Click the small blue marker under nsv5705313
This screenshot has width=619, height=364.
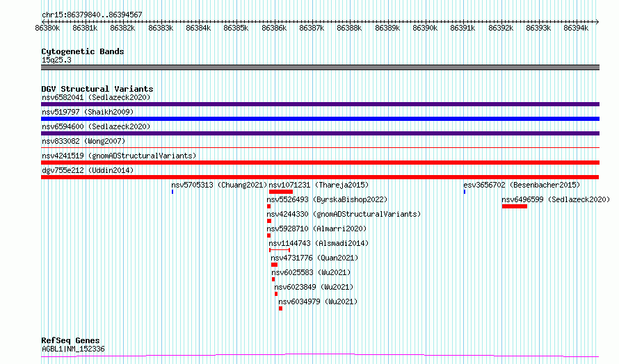tap(172, 192)
